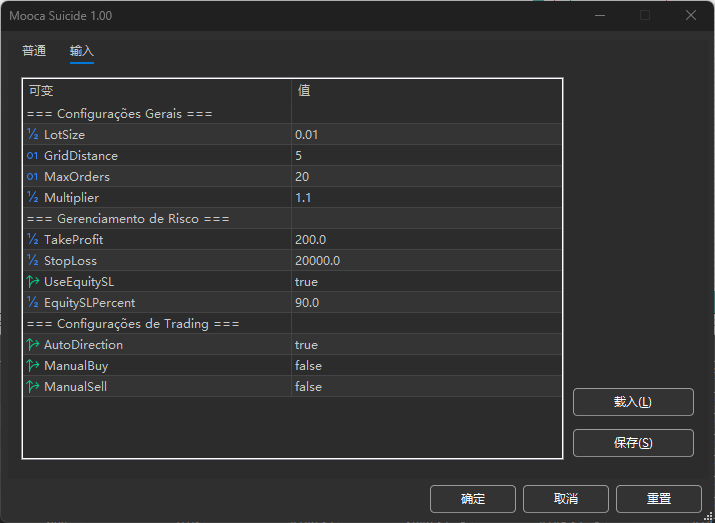Screen dimensions: 715x523
Task: Click the ManualSell boolean-type icon
Action: pos(33,387)
